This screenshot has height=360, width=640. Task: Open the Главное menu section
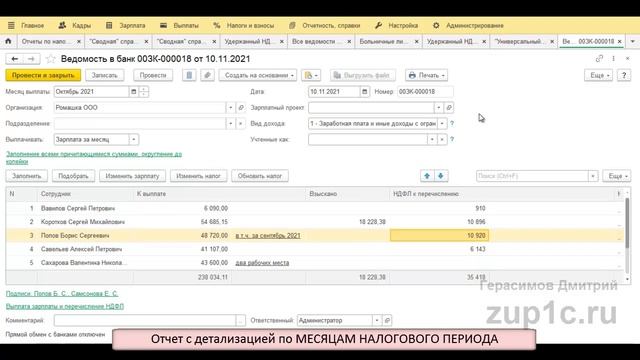point(32,25)
